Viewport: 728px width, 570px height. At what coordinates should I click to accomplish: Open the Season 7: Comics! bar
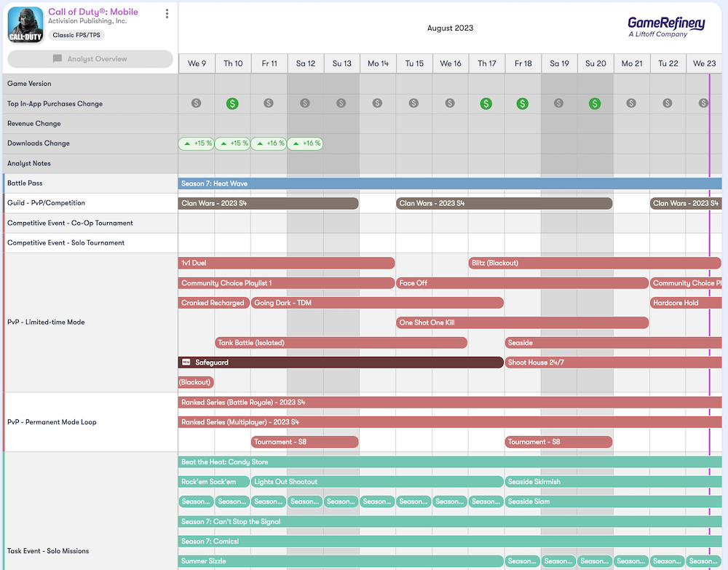450,542
